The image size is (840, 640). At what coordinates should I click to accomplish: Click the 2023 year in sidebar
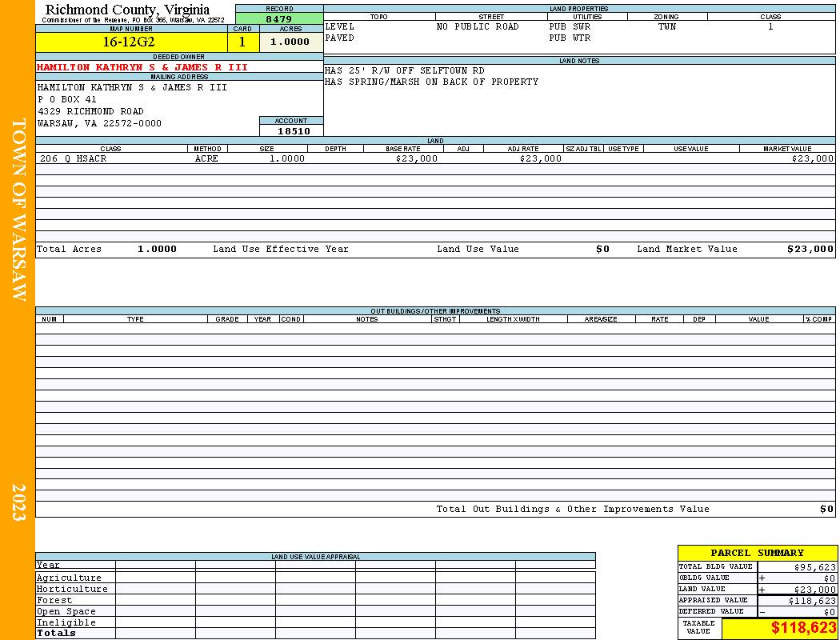(x=18, y=502)
